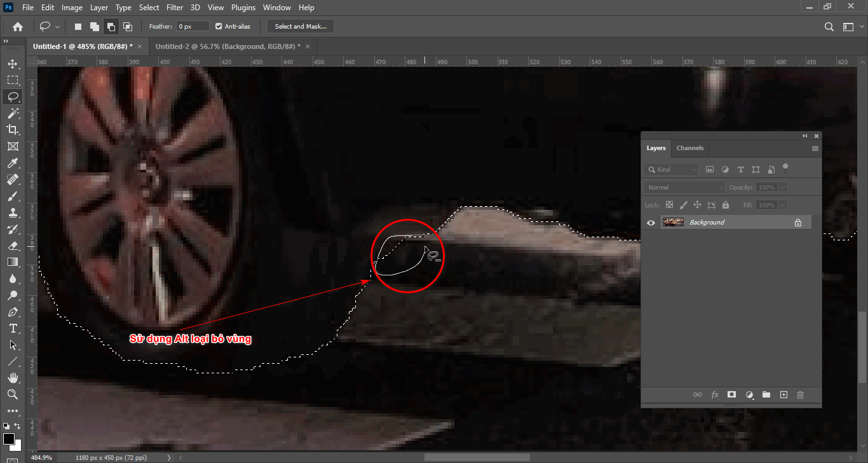The image size is (868, 463).
Task: Click the foreground color swatch
Action: 9,438
